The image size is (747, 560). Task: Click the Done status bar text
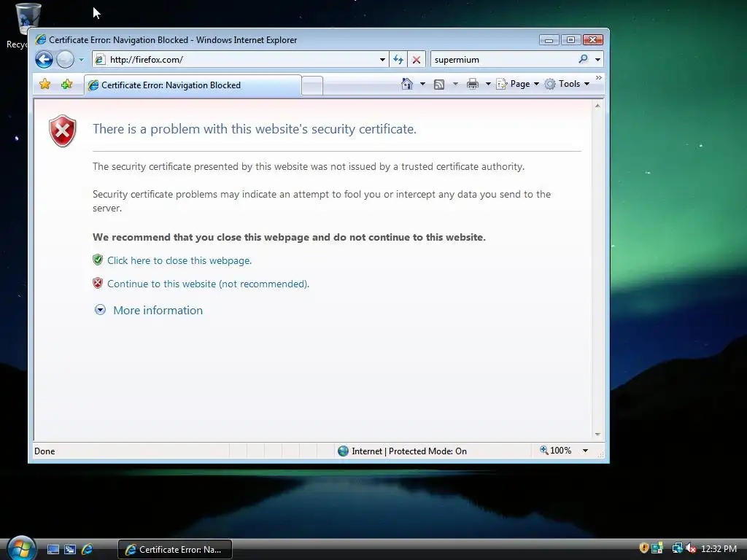coord(44,451)
